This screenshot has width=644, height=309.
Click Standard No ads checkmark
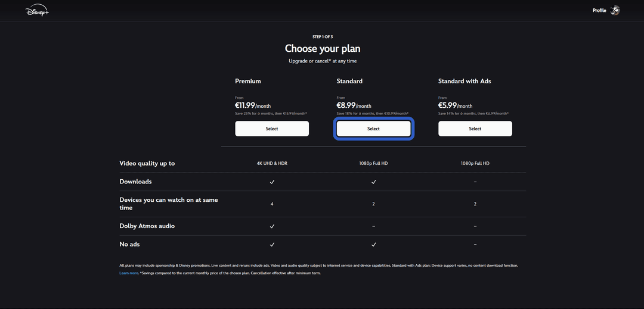(x=373, y=245)
